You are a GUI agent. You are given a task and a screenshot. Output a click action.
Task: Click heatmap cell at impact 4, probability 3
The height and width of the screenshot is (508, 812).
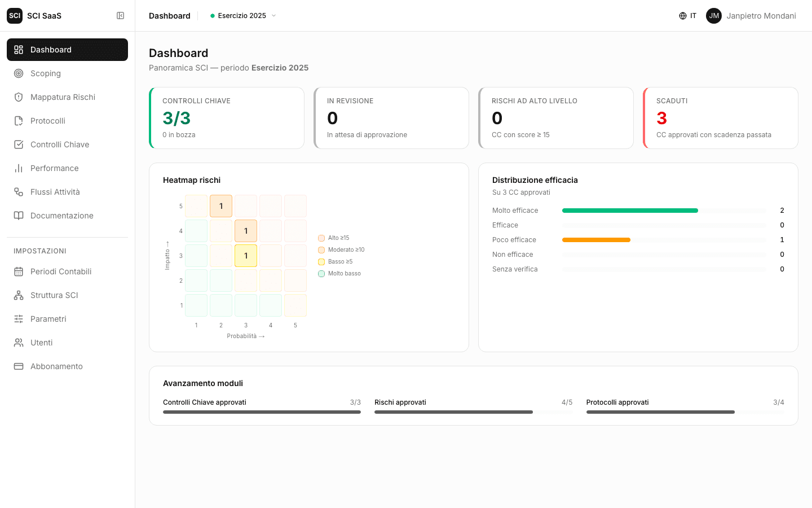[246, 231]
